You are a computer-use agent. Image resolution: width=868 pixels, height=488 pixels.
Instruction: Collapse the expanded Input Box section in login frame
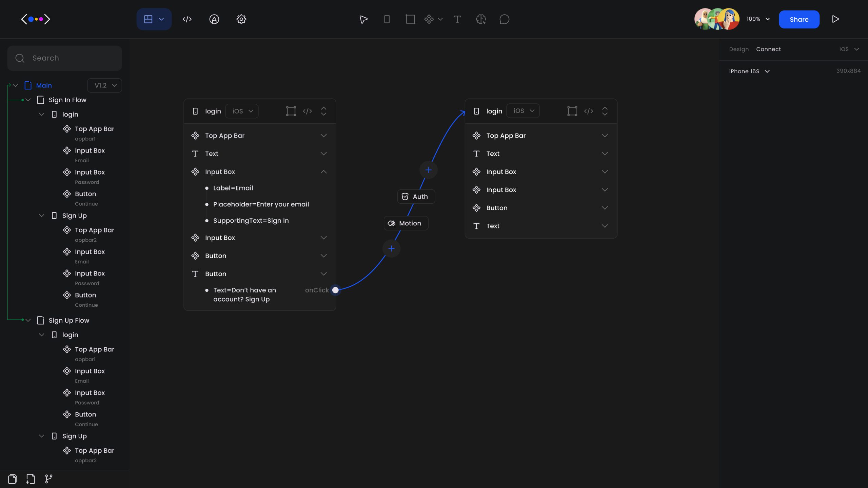324,172
